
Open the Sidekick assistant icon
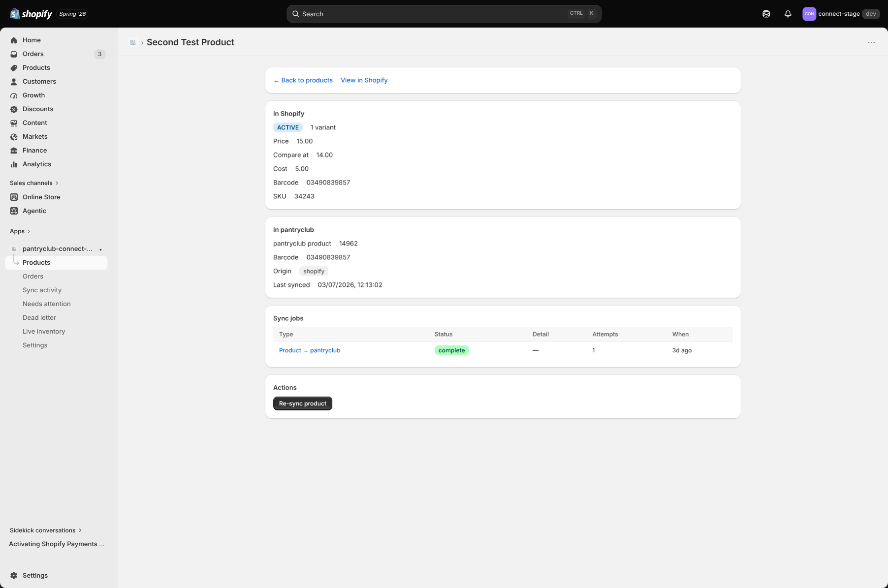[766, 14]
